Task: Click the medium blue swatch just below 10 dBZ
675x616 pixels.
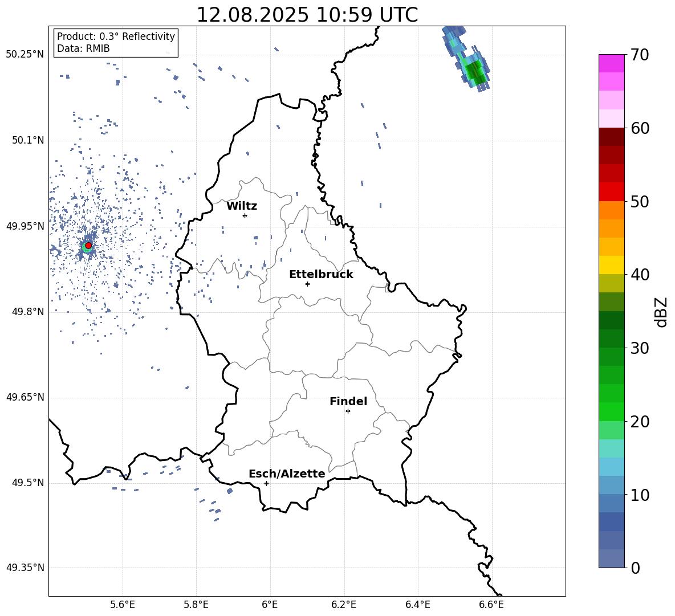Action: 611,503
